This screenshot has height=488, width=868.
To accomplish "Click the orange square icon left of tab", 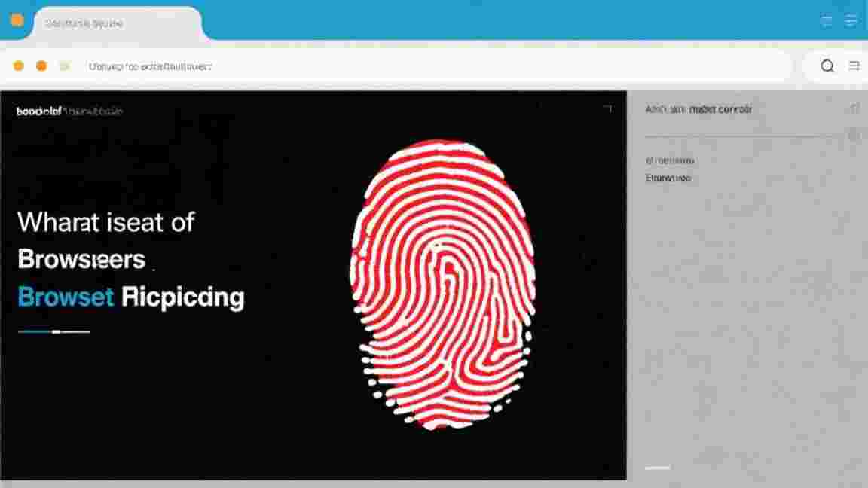I will [17, 20].
